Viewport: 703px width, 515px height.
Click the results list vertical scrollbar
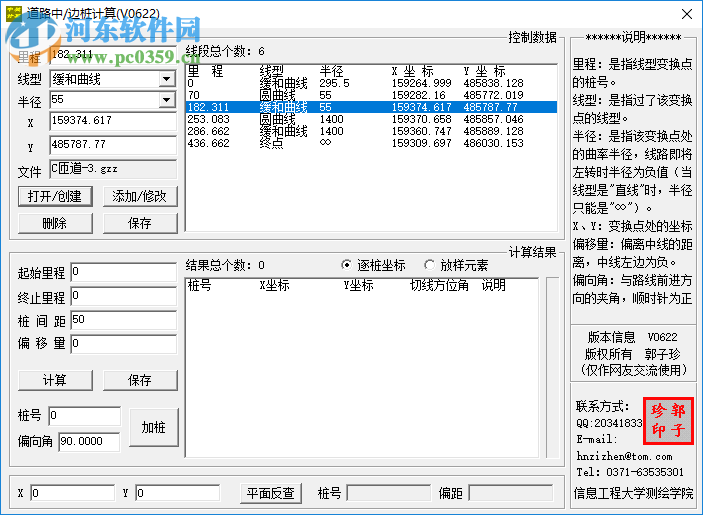coord(552,368)
